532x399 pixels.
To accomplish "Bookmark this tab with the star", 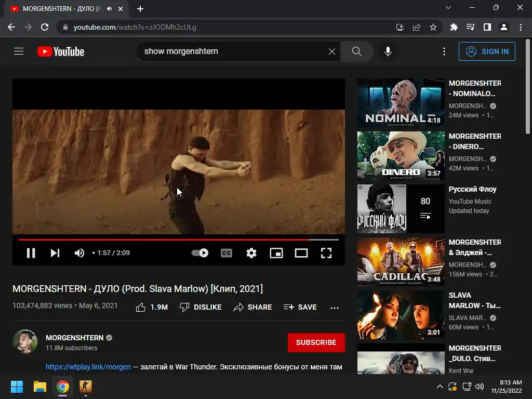I will tap(433, 27).
